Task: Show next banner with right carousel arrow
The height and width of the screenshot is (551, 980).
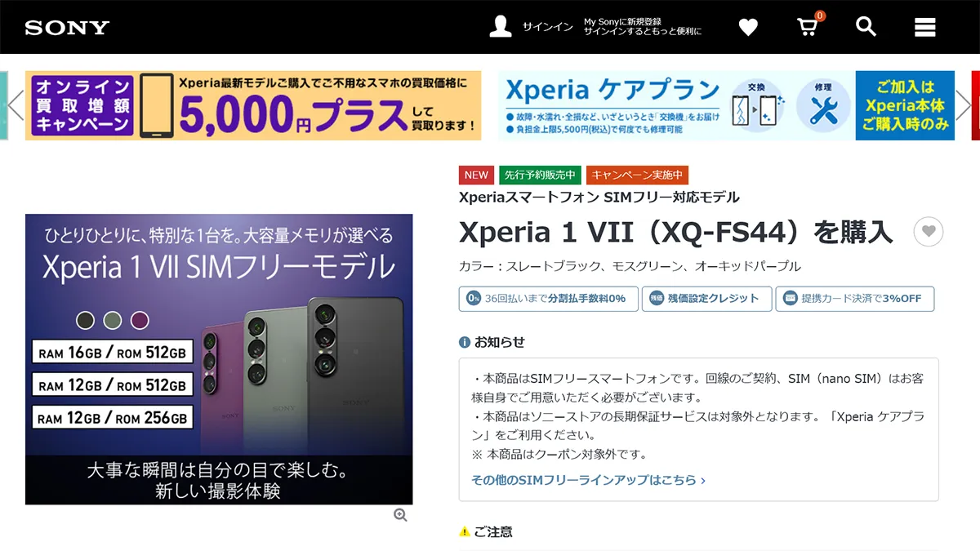Action: point(963,104)
